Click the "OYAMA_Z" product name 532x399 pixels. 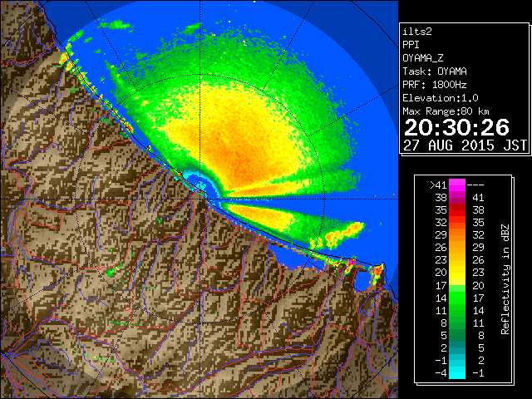(x=423, y=58)
